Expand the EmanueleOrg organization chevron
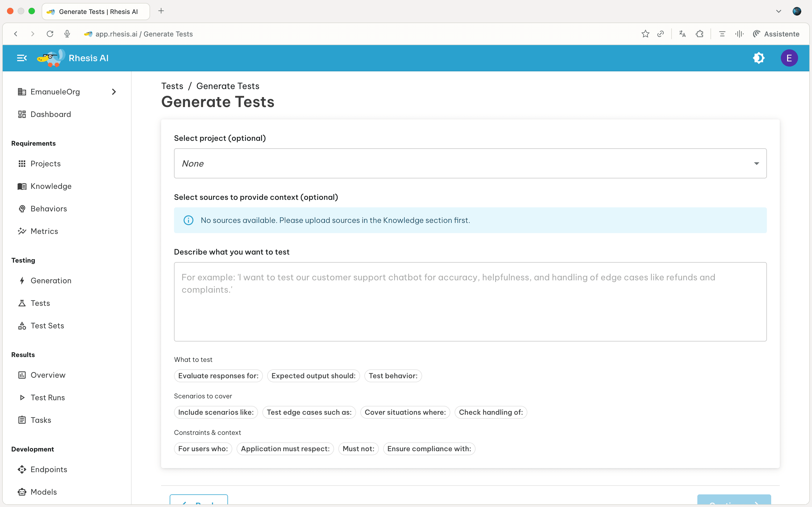 click(x=113, y=91)
